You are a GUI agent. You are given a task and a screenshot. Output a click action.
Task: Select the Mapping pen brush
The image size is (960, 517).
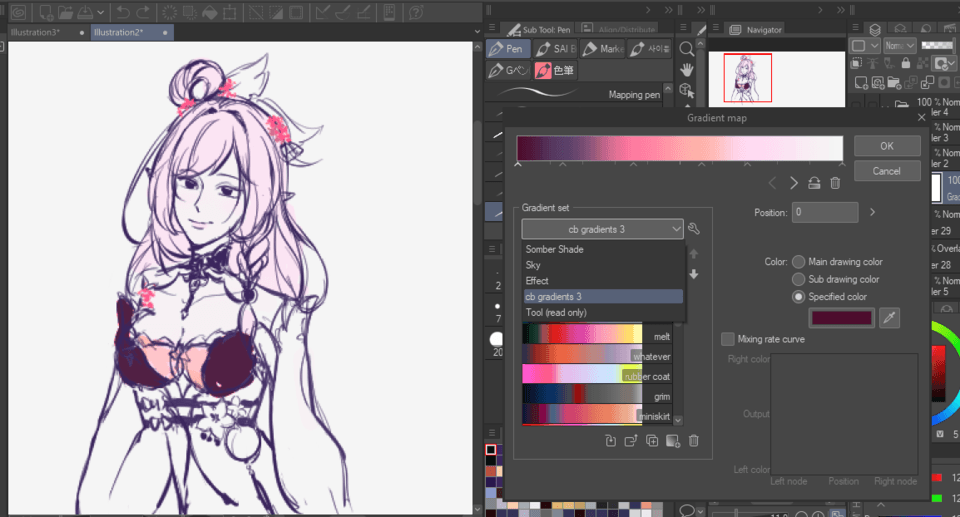(x=576, y=94)
